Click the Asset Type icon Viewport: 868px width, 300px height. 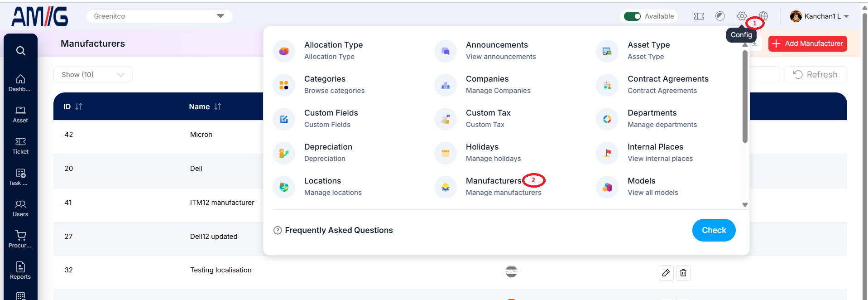pos(607,51)
